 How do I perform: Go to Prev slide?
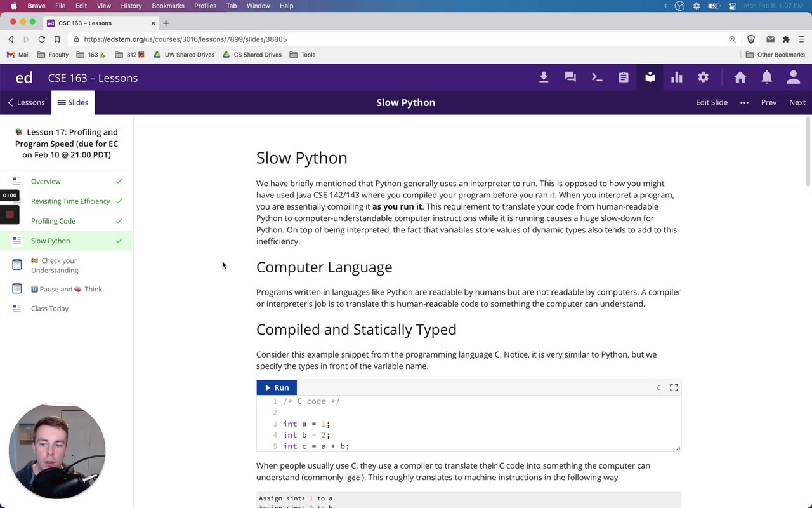769,102
